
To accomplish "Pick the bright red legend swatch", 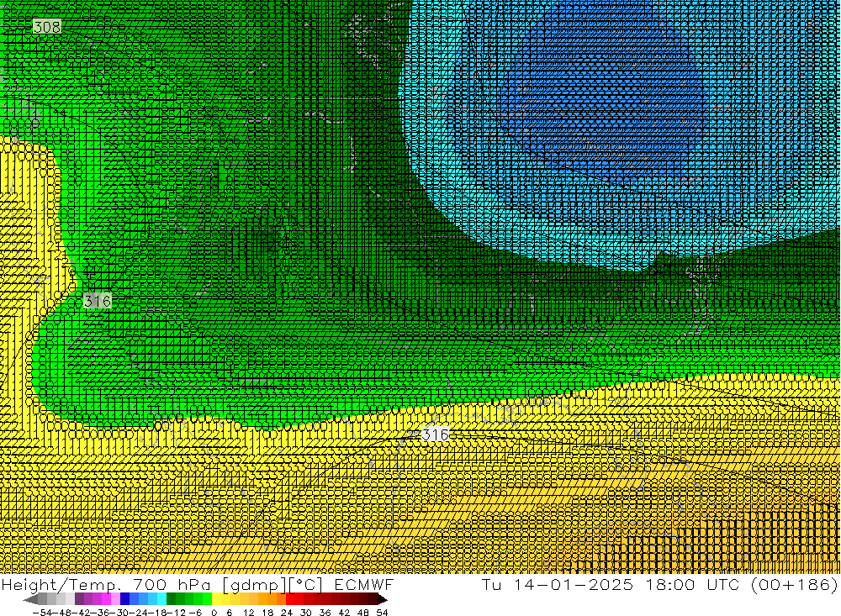I will [290, 599].
